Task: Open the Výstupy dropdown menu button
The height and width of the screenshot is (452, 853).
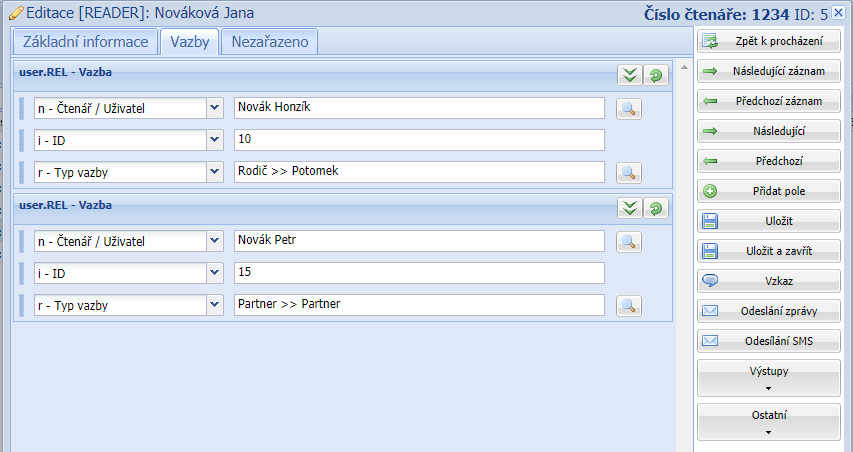Action: 768,378
